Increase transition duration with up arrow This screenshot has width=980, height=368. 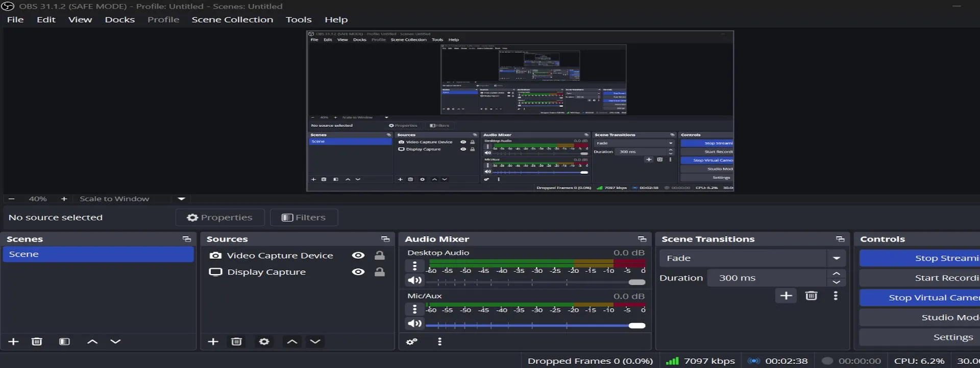[837, 273]
